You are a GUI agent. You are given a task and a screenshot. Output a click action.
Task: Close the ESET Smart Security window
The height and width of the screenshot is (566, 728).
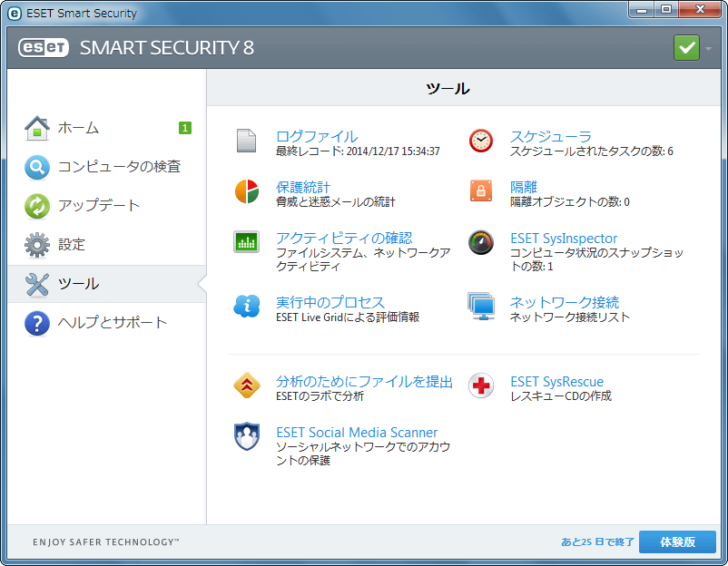coord(700,10)
